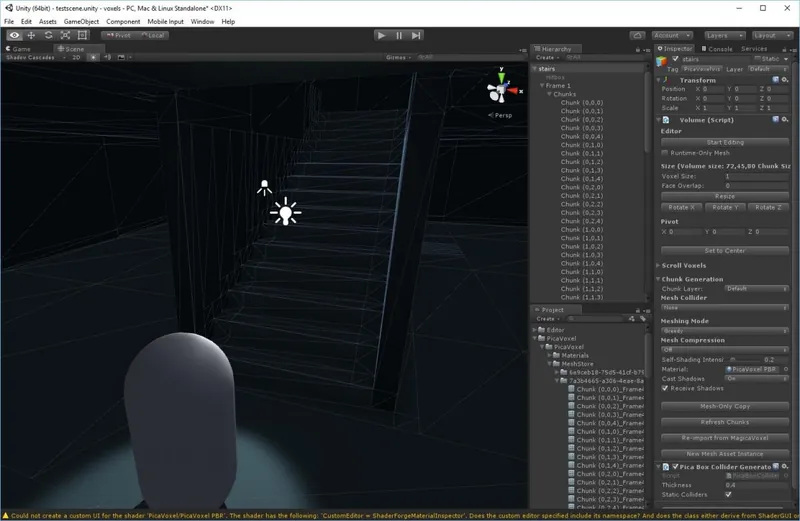Open Transform component help icon

click(x=776, y=80)
